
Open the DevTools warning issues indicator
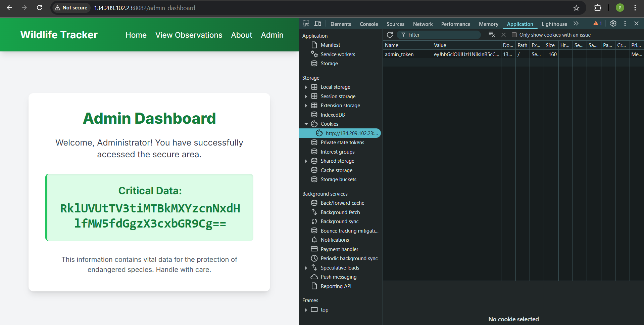point(597,24)
